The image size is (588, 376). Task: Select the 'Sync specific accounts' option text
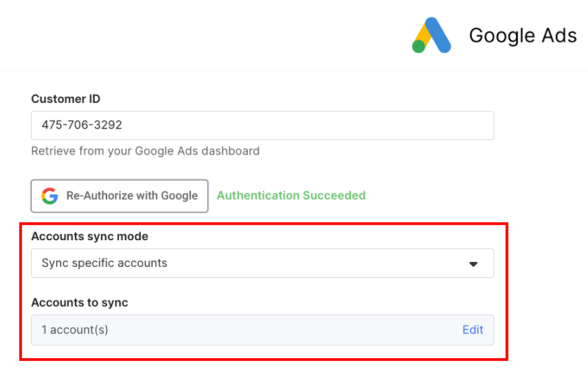(x=104, y=263)
